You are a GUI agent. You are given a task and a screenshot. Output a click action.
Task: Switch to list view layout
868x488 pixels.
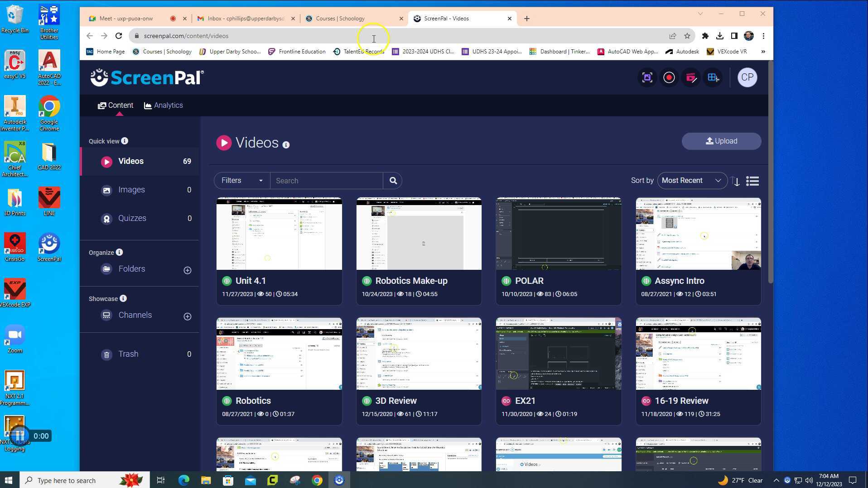click(752, 181)
